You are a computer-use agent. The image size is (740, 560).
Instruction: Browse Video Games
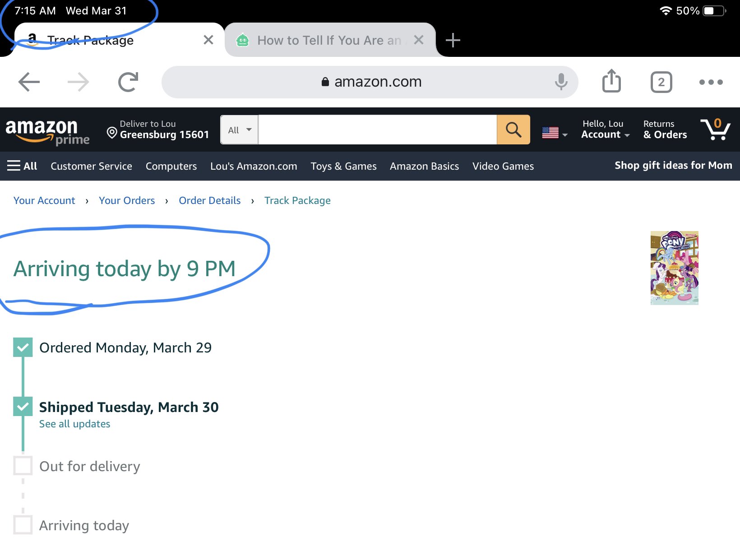click(x=503, y=166)
